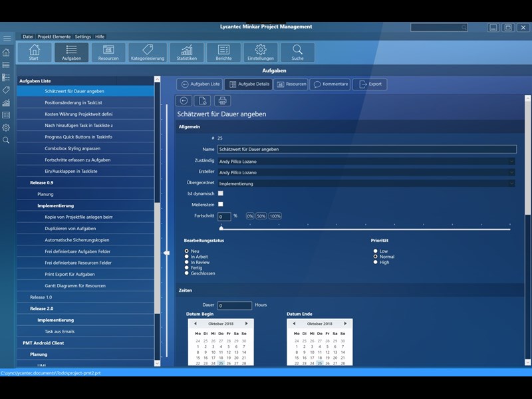Viewport: 532px width, 399px height.
Task: Open Einstellungen in the ribbon
Action: pyautogui.click(x=261, y=53)
